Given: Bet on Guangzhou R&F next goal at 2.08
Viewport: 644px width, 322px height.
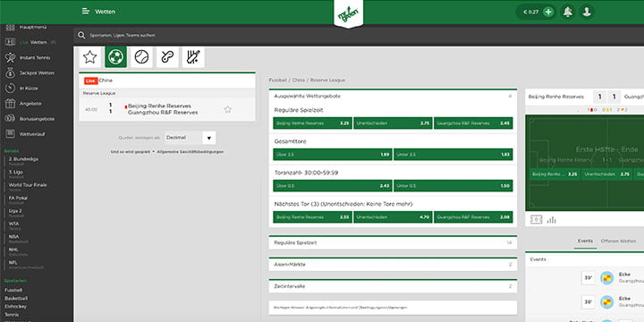Looking at the screenshot, I should [473, 216].
